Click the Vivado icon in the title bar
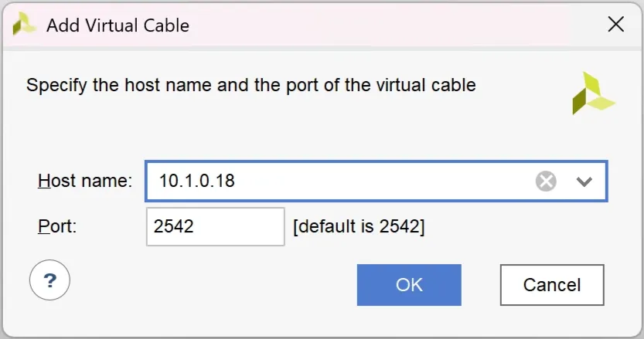 point(25,25)
